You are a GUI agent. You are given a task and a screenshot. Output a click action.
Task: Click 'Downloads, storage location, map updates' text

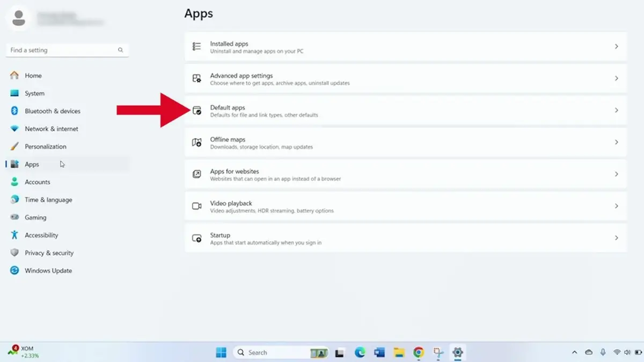coord(261,147)
